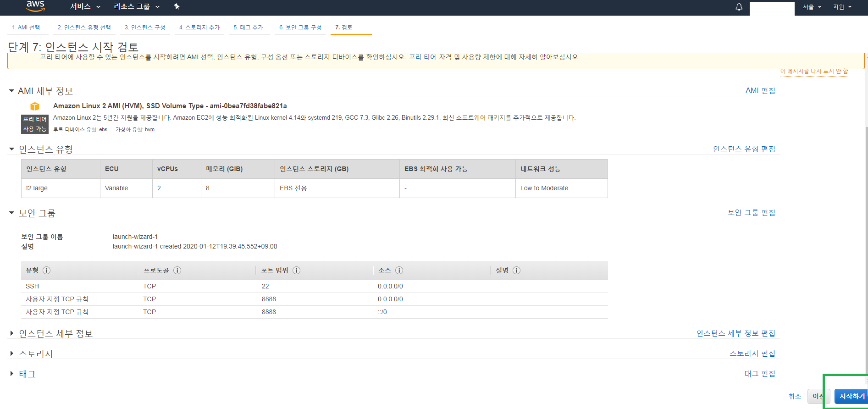Go to step 1. AMI 선택 tab
The height and width of the screenshot is (409, 868).
[26, 28]
